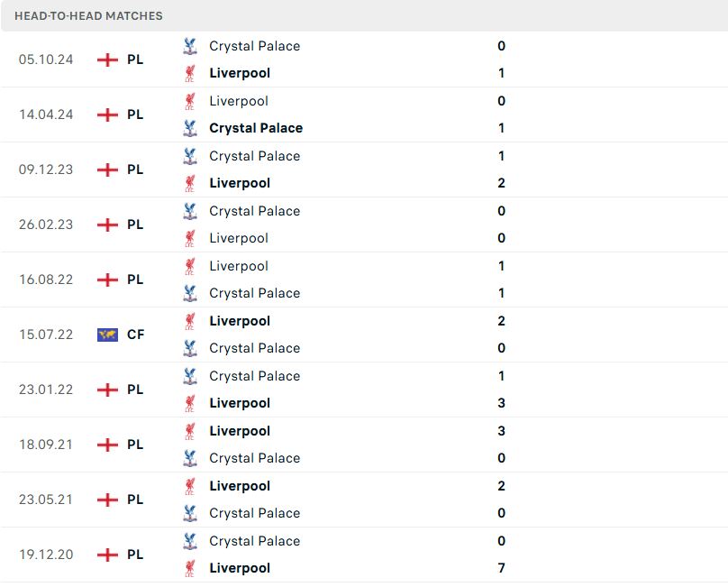
Task: Click England flag next to 14.04.24 match
Action: [107, 115]
